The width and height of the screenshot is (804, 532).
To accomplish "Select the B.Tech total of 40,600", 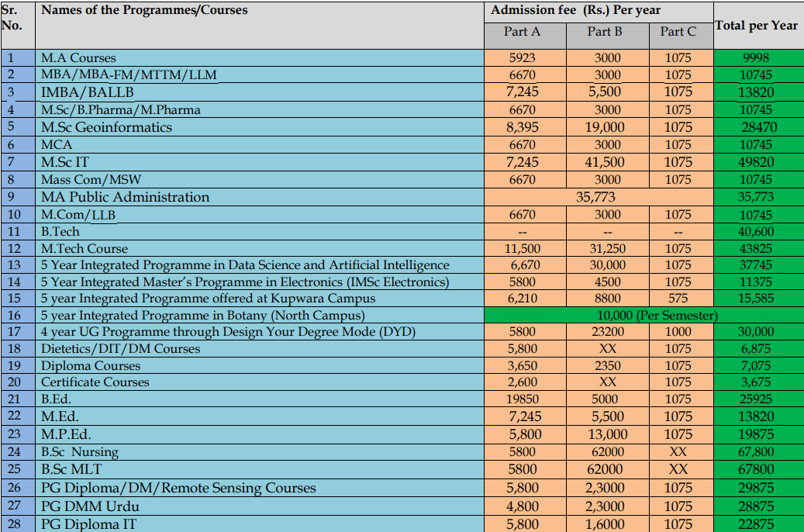I will [x=756, y=231].
